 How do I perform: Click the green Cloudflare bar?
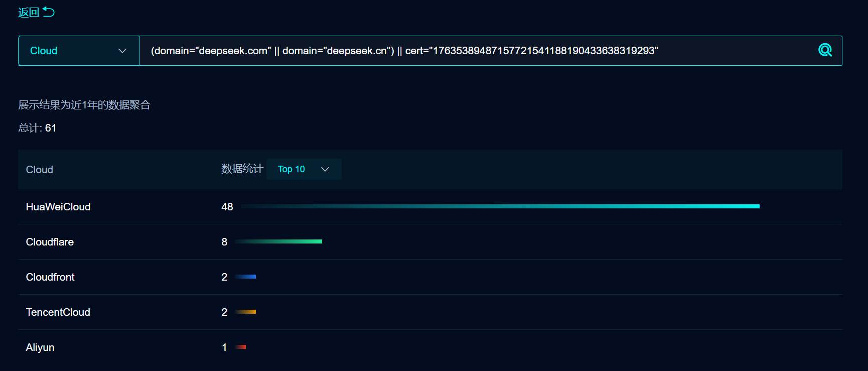(x=278, y=241)
